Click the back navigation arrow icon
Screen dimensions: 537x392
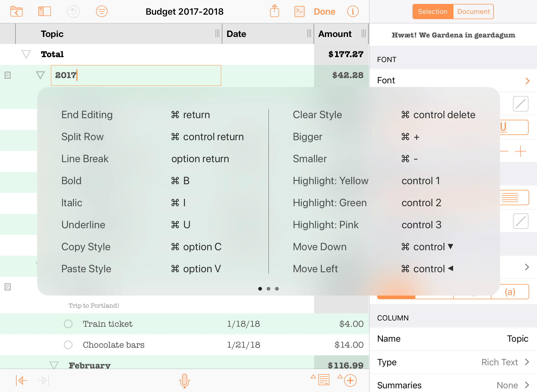[x=21, y=379]
